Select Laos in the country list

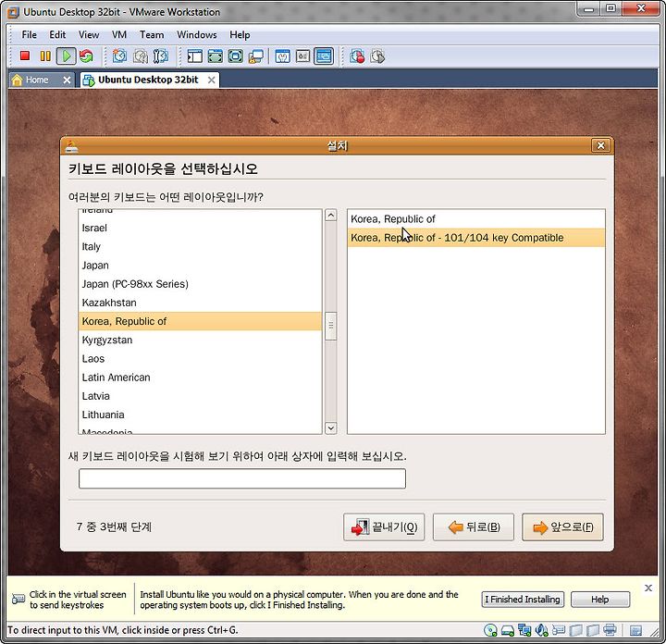[x=200, y=359]
